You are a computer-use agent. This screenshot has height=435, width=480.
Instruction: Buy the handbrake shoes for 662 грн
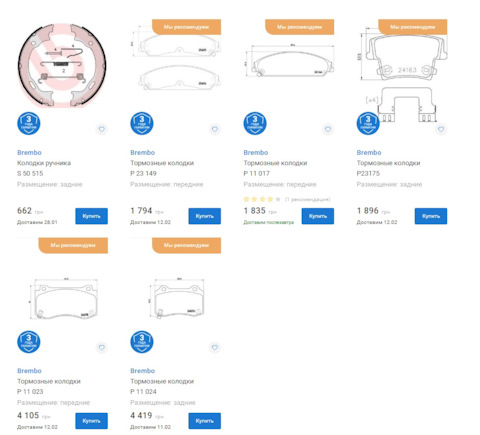pos(91,216)
